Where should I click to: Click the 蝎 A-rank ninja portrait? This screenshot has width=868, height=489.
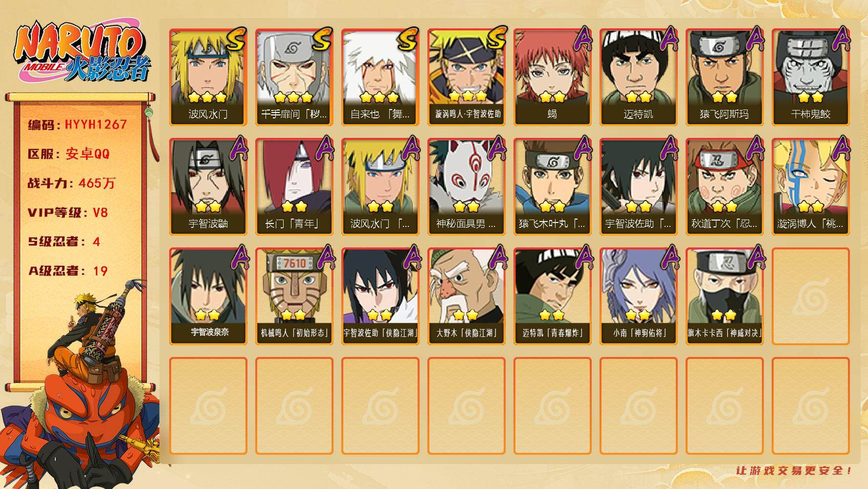[x=553, y=77]
